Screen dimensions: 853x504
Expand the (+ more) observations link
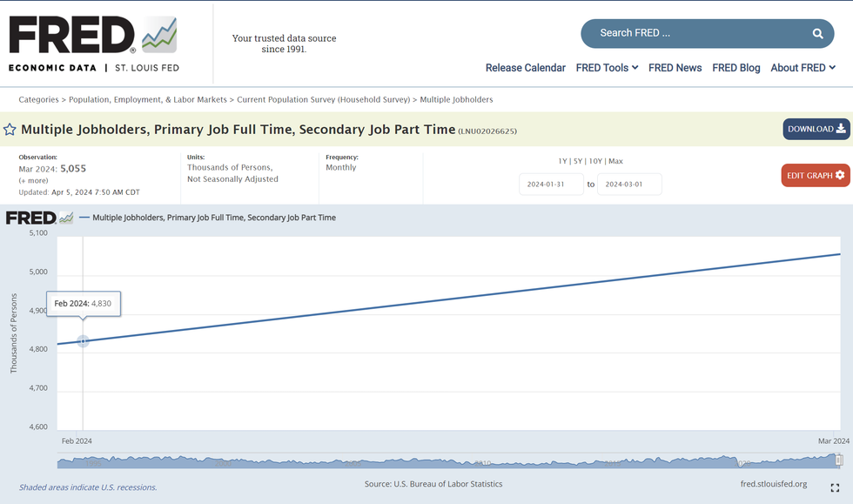coord(33,180)
